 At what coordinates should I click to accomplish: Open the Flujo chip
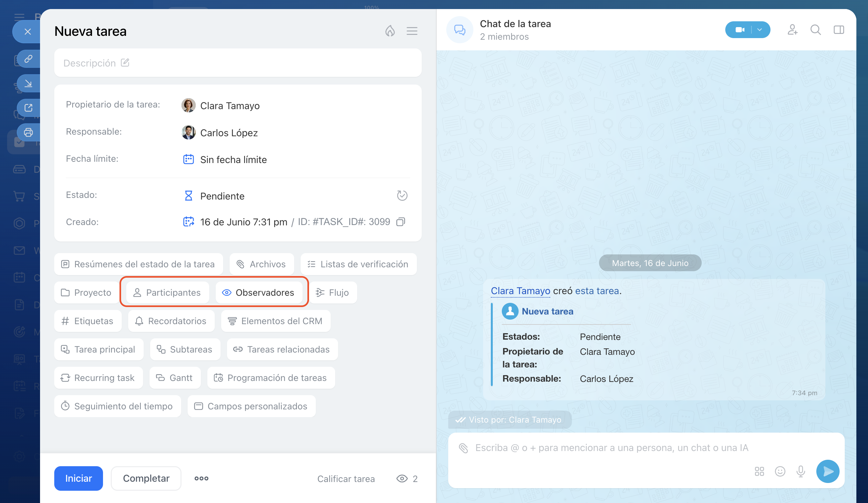(x=333, y=293)
